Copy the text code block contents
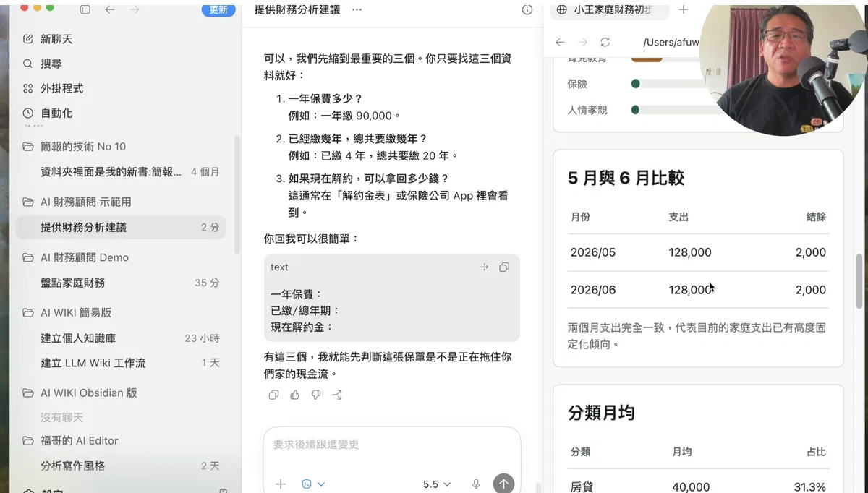The height and width of the screenshot is (493, 868). coord(504,267)
